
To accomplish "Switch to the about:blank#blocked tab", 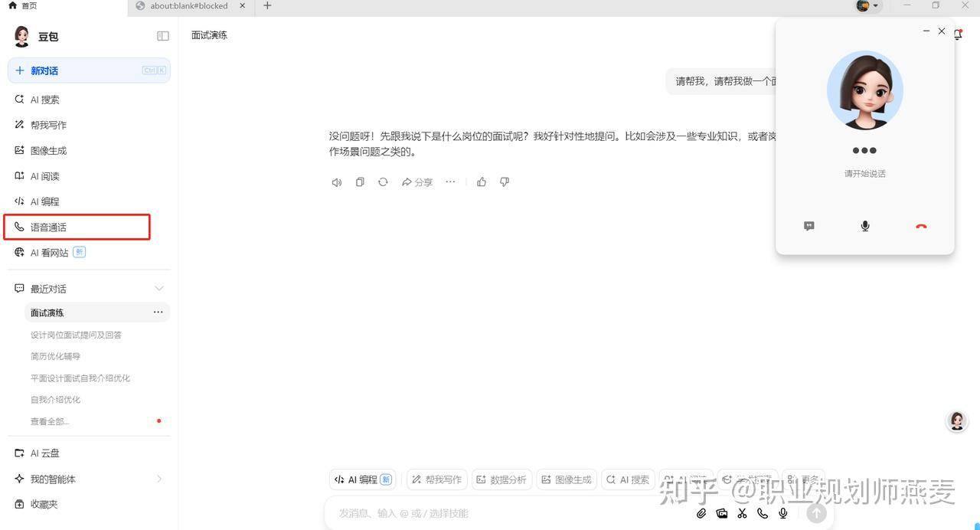I will click(x=191, y=6).
